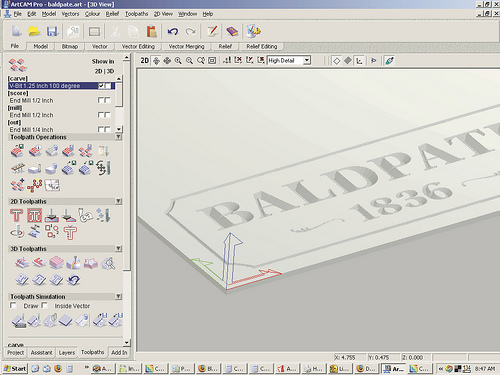Switch to the Vector Editing toolbar tab
The image size is (500, 375).
click(138, 46)
